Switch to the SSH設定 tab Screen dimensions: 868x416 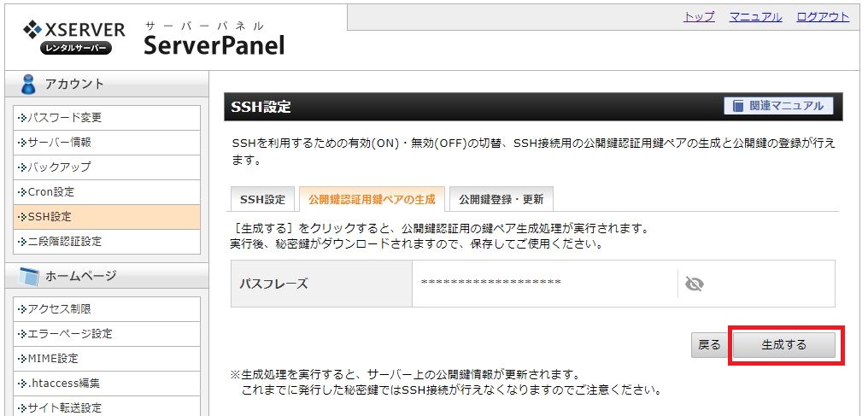(262, 199)
